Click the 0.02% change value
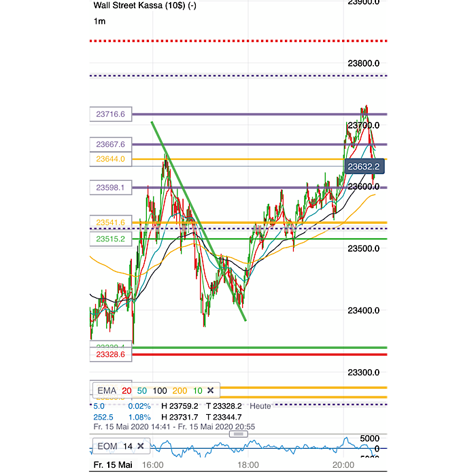This screenshot has width=476, height=476. click(139, 406)
